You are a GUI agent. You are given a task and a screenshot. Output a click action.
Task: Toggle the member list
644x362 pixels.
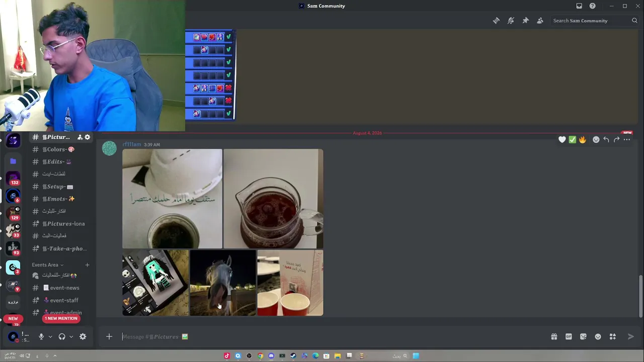[540, 21]
